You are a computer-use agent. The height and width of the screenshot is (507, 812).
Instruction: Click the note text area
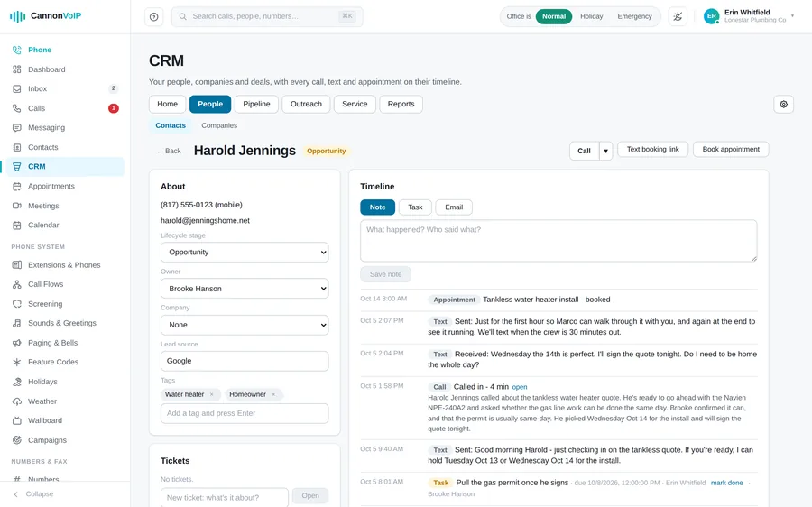tap(558, 241)
